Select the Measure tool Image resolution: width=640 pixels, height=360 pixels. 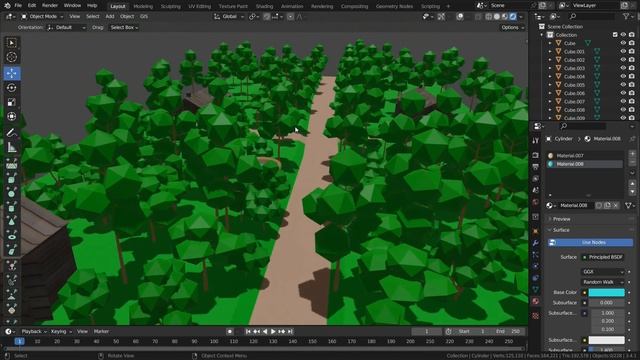click(x=11, y=147)
